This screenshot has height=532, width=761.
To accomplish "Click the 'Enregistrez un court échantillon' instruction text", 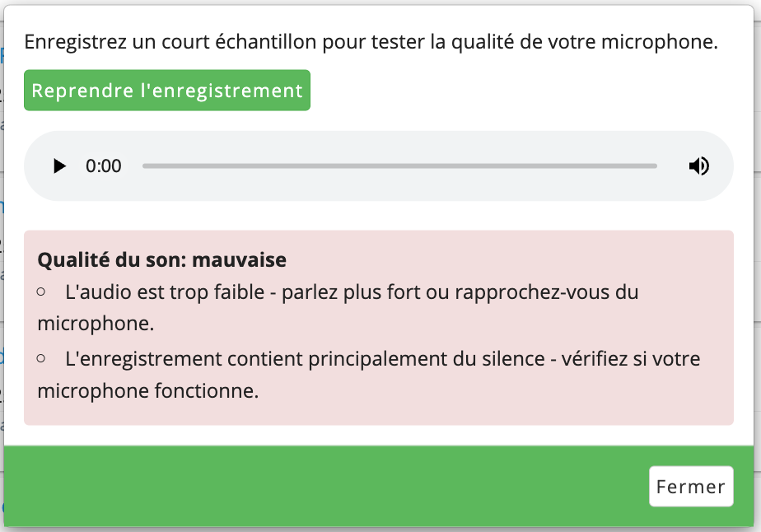I will pyautogui.click(x=371, y=42).
